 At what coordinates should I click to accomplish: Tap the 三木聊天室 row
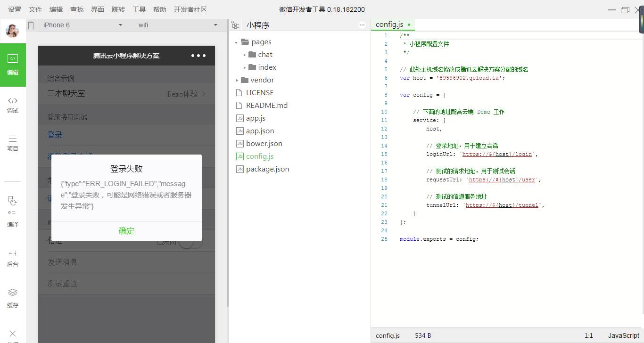(x=126, y=94)
